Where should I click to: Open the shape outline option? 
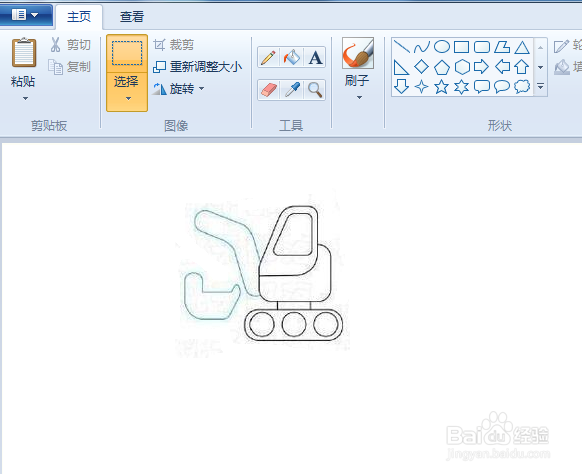(x=568, y=45)
